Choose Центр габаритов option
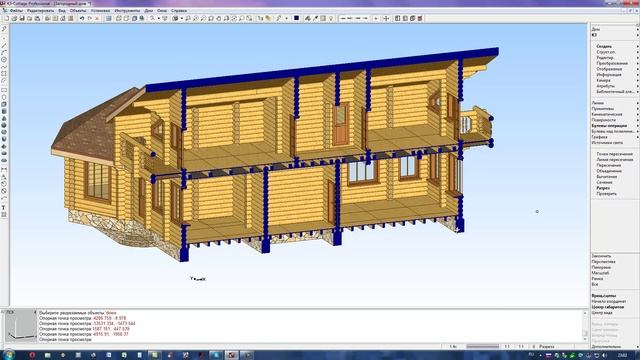The image size is (640, 360). (x=608, y=307)
